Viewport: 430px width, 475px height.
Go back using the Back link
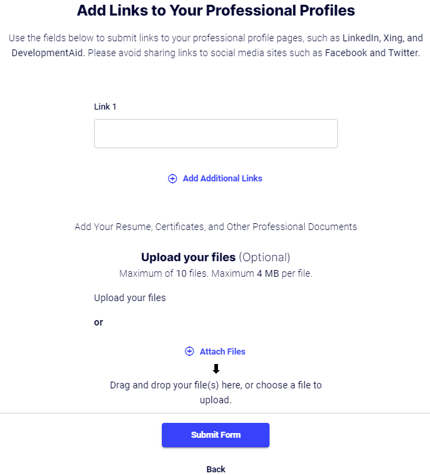pyautogui.click(x=216, y=469)
